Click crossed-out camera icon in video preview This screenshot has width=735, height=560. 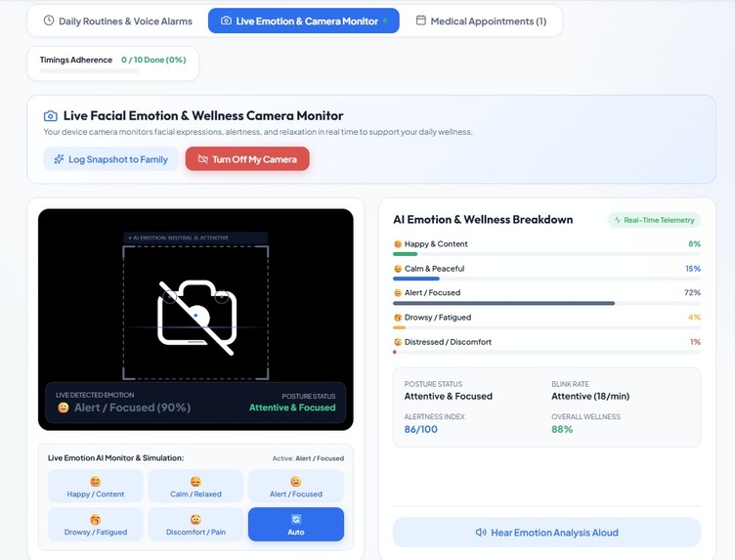[196, 318]
